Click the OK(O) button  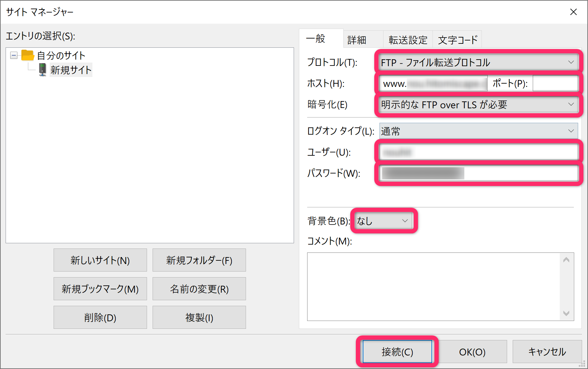click(x=473, y=351)
